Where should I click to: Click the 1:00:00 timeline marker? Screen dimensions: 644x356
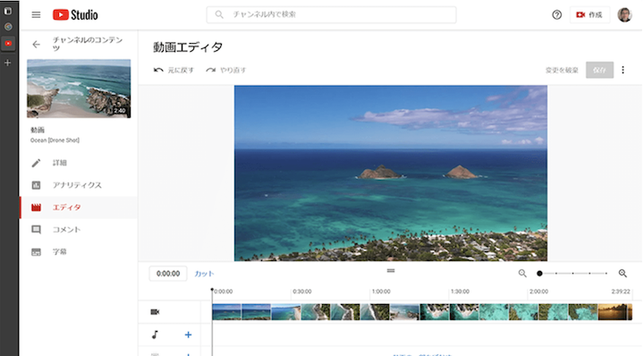pyautogui.click(x=381, y=292)
